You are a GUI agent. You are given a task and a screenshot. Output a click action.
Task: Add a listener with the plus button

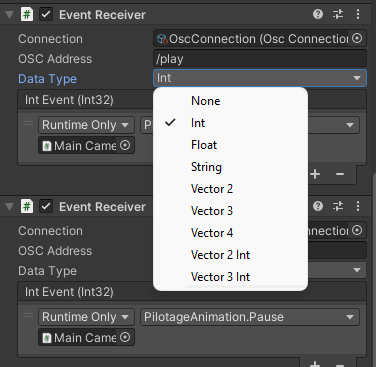point(315,174)
